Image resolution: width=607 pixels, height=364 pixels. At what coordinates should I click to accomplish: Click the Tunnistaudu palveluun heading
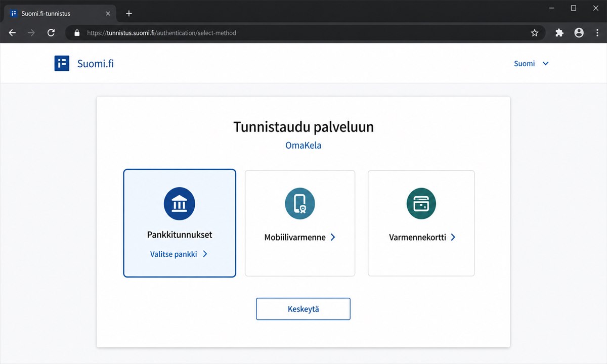[x=303, y=126]
